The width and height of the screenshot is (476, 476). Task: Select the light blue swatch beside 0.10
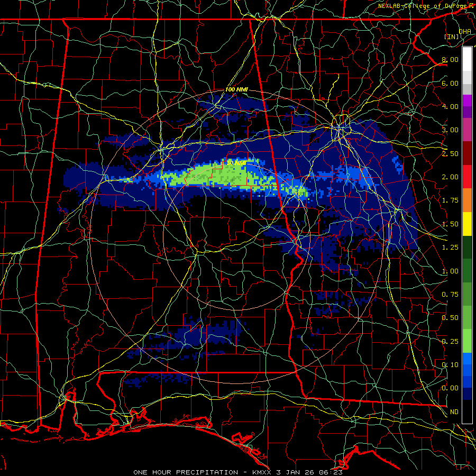click(467, 359)
